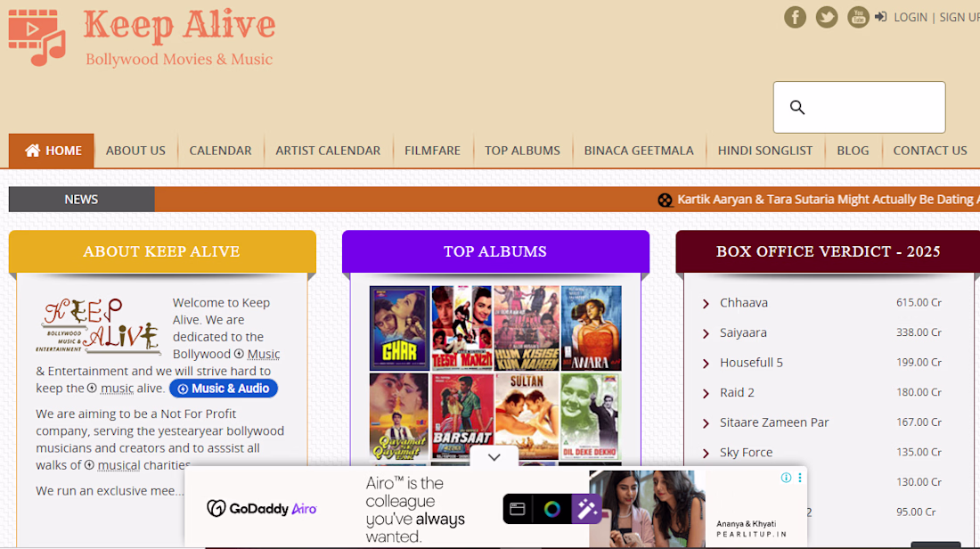Click the chevron beside Sky Force

tap(706, 454)
